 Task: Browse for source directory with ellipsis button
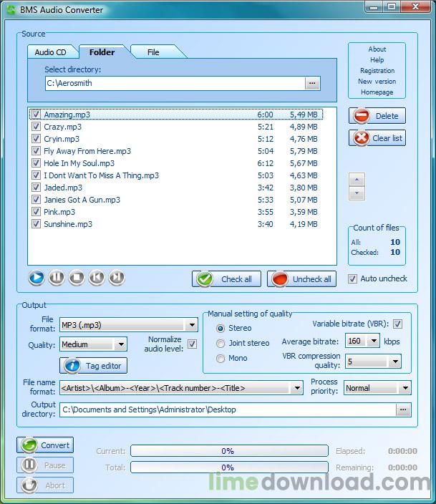click(x=312, y=83)
